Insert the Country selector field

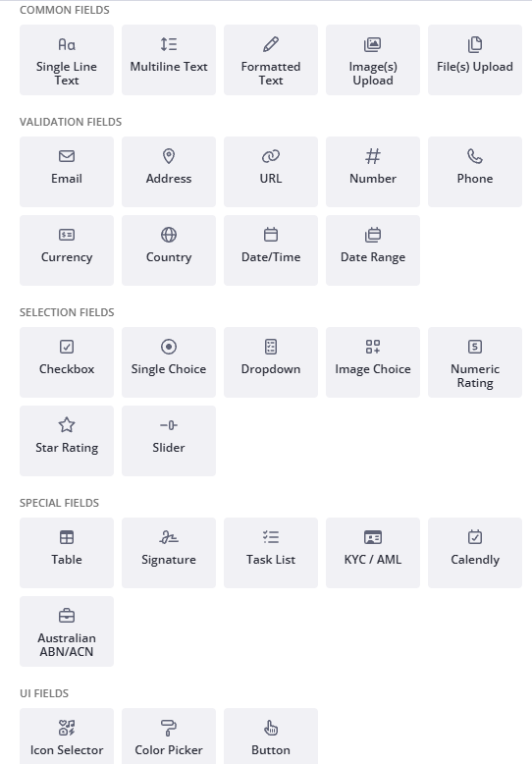coord(169,250)
